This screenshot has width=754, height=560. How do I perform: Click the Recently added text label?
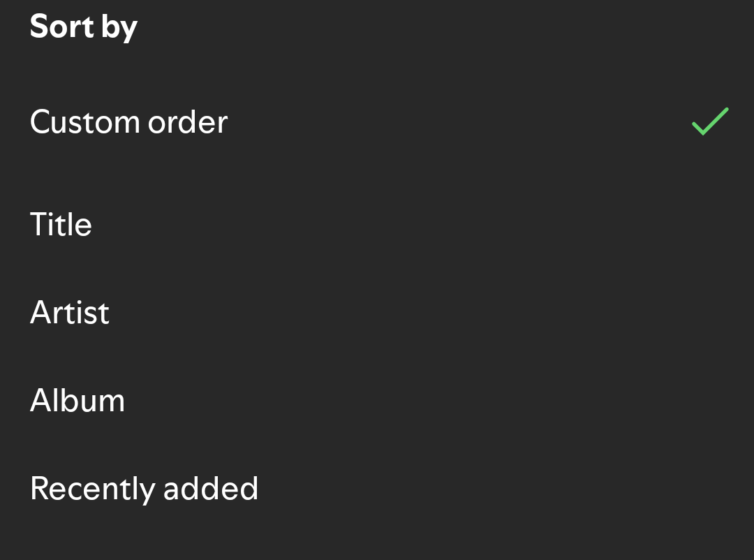click(x=144, y=489)
